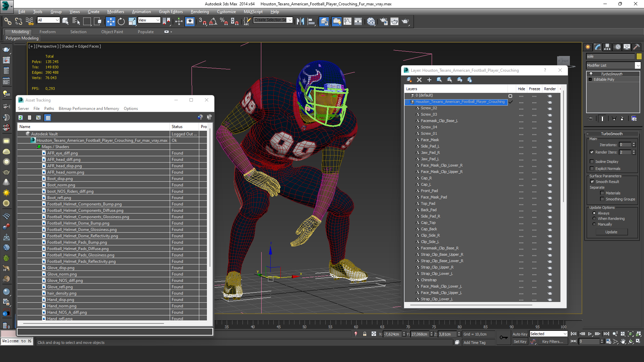
Task: Collapse the TurboSmooth rollout header
Action: 611,134
